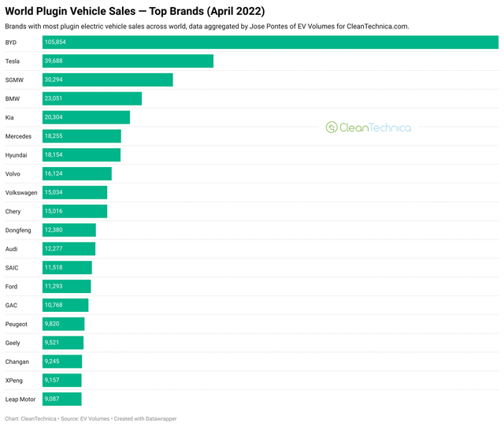The height and width of the screenshot is (427, 504).
Task: Click the Volvo 16,124 bar
Action: 77,174
